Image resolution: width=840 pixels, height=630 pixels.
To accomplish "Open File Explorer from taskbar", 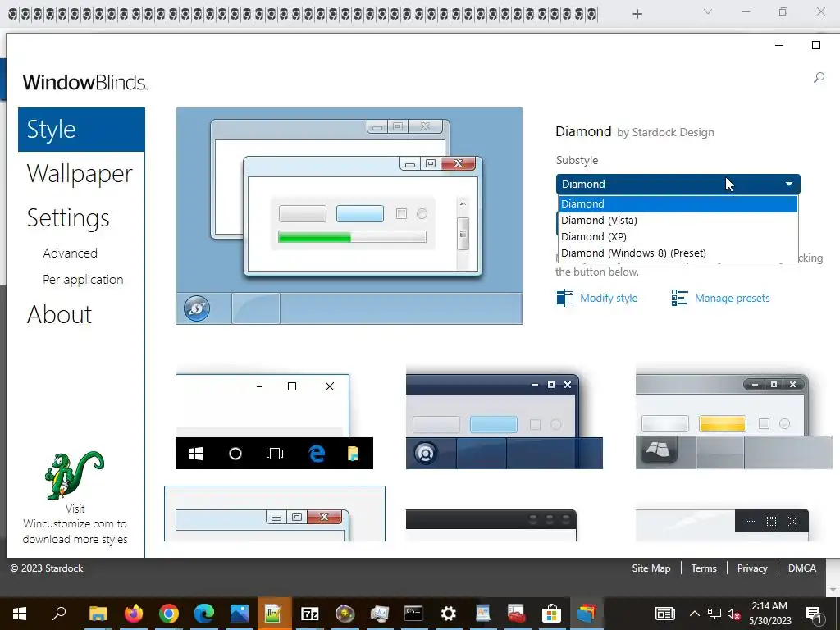I will point(98,614).
